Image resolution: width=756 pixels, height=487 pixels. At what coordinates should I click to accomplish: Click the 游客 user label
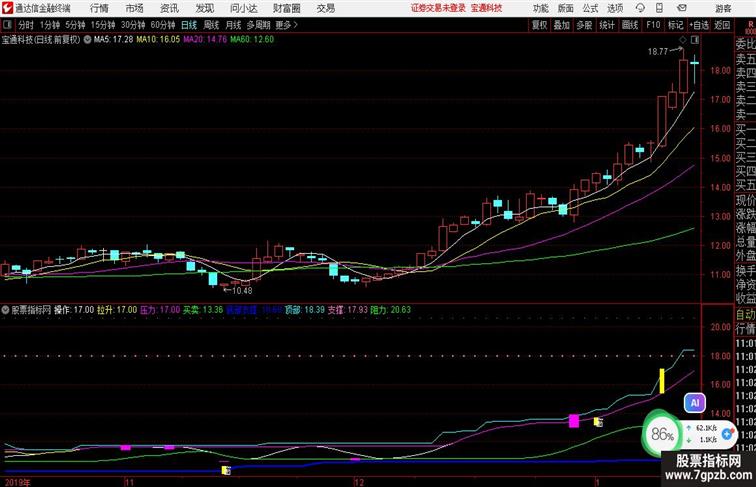click(723, 8)
